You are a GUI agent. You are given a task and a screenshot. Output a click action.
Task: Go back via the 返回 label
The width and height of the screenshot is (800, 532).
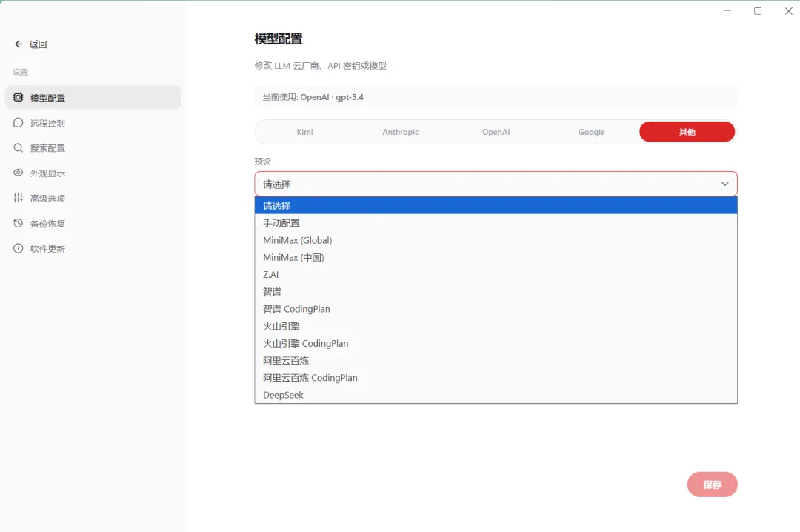pos(39,44)
